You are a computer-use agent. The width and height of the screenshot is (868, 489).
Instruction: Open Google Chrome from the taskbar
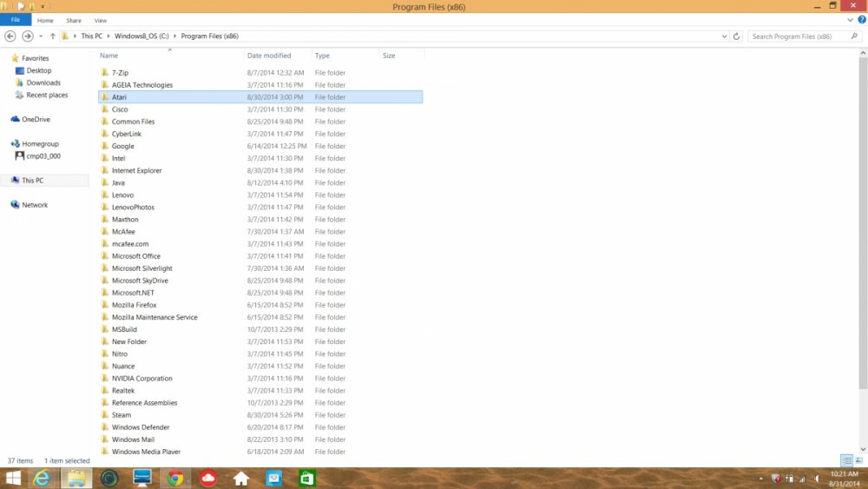click(175, 478)
